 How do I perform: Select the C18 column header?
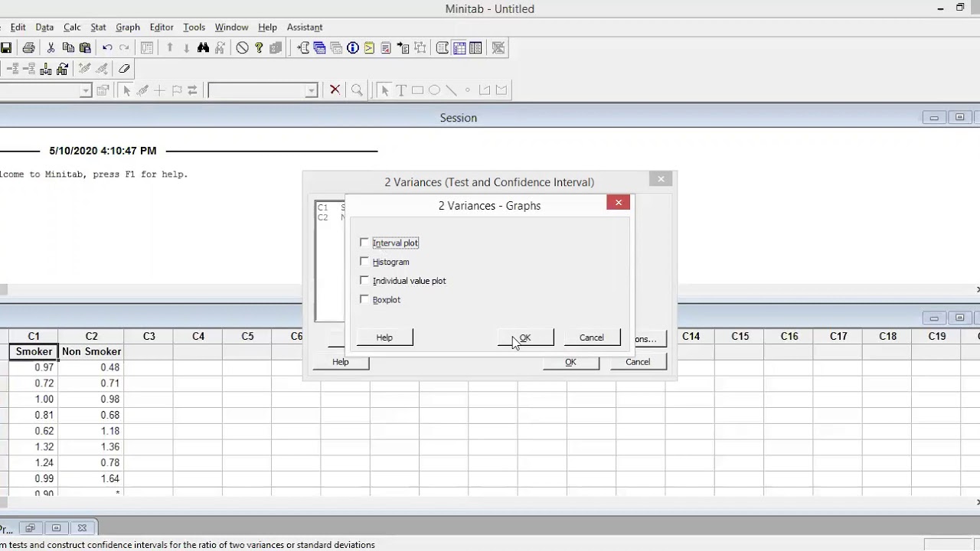[887, 336]
